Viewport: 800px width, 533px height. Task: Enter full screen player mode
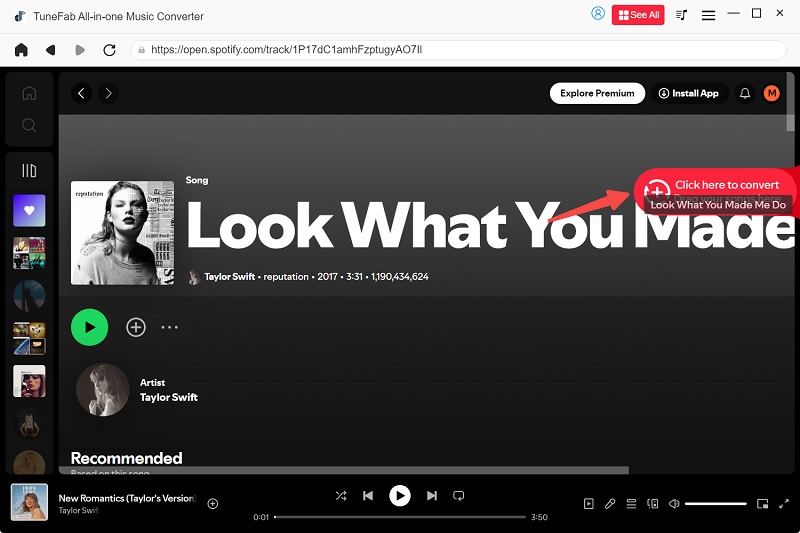point(784,504)
